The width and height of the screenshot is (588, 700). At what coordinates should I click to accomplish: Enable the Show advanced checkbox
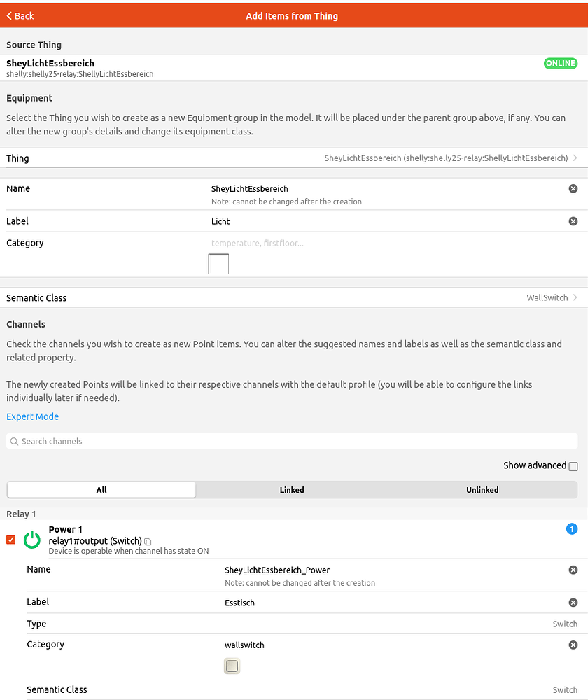pos(572,465)
